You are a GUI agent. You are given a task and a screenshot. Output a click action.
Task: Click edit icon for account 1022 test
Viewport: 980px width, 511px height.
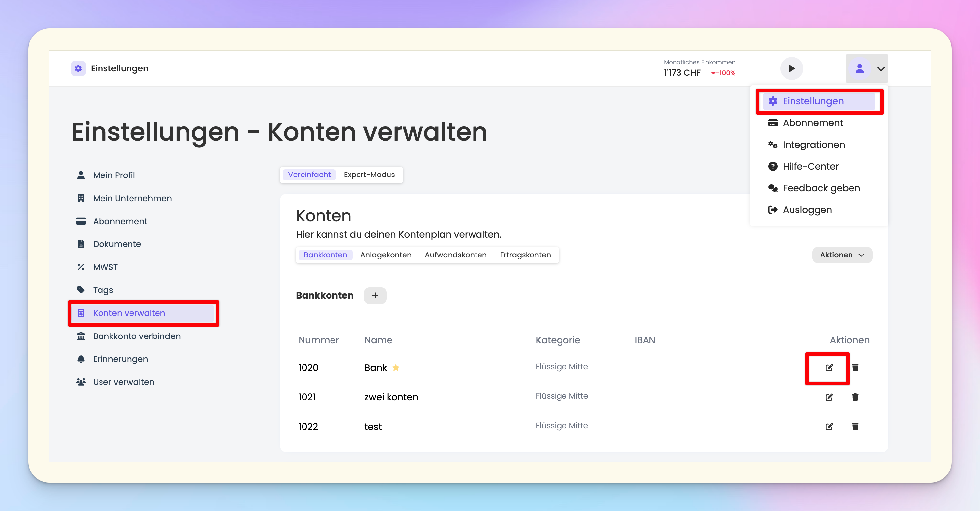click(x=829, y=427)
